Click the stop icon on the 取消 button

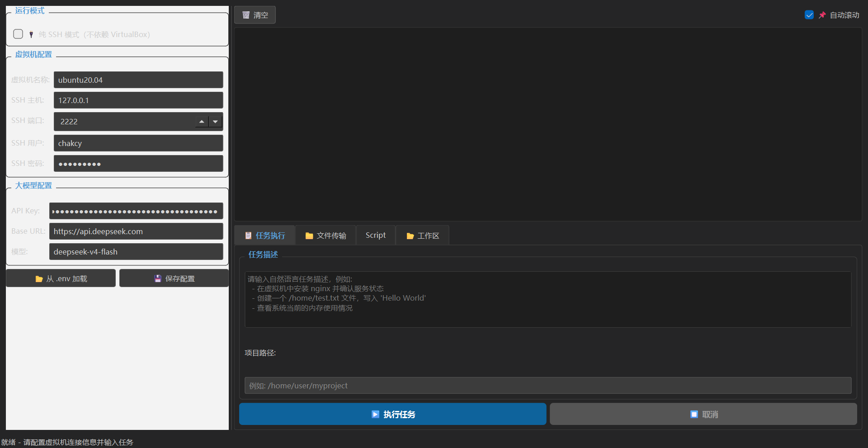click(x=694, y=414)
